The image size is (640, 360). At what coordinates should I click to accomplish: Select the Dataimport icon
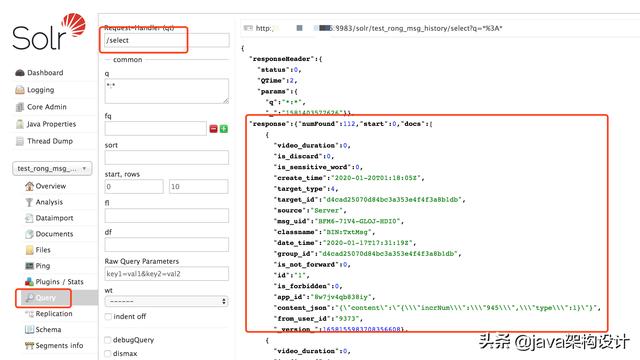(29, 218)
